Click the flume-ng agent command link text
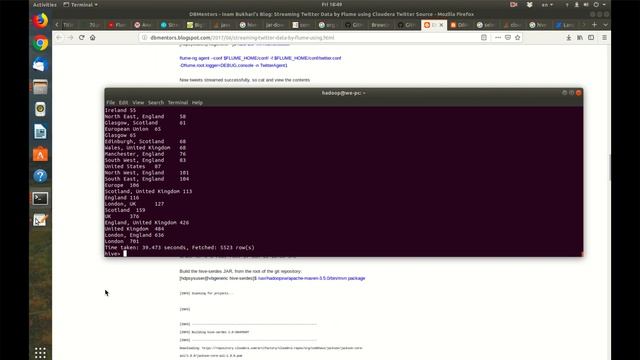The image size is (640, 360). (260, 62)
